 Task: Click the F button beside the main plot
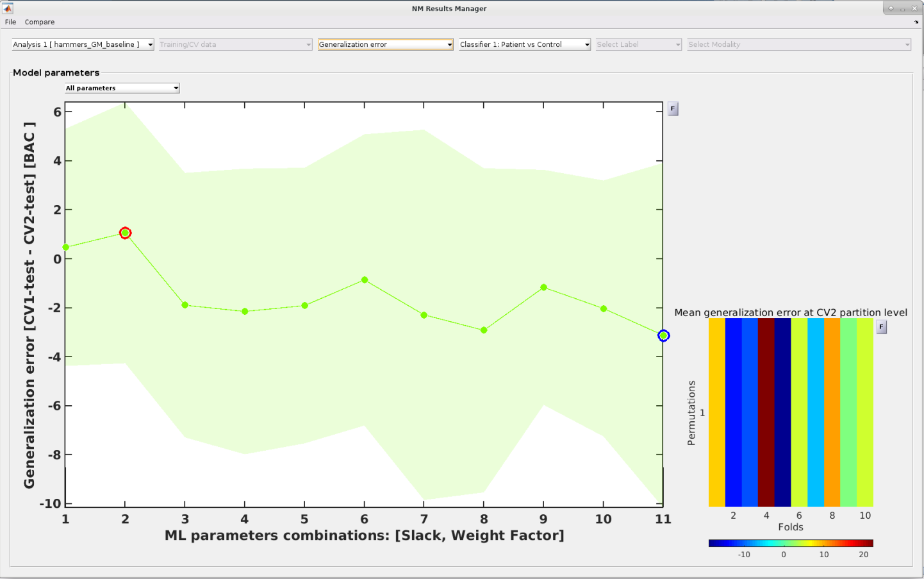673,108
